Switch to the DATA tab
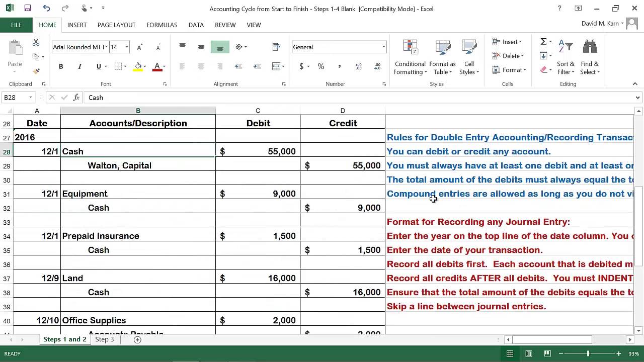Viewport: 644px width, 362px height. pos(196,25)
